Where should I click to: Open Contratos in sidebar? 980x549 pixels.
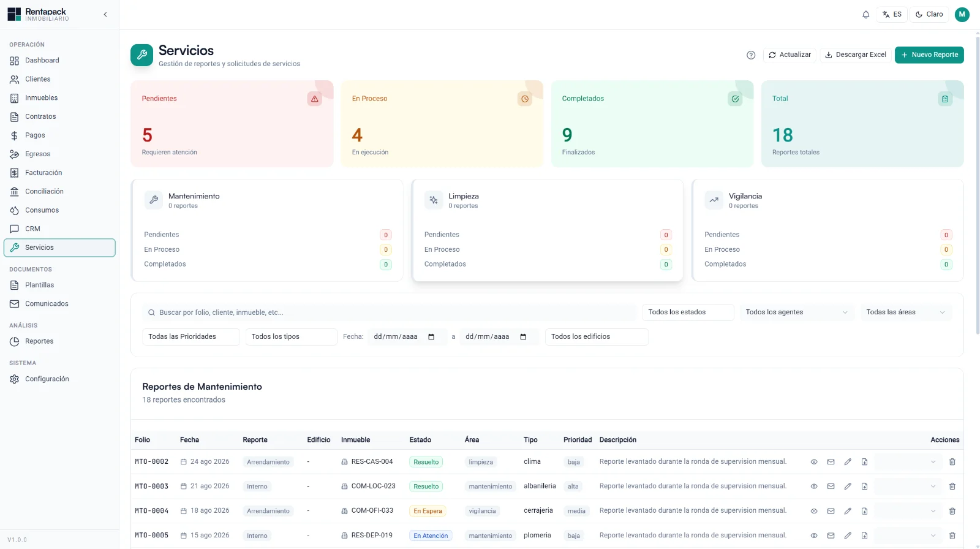(59, 116)
